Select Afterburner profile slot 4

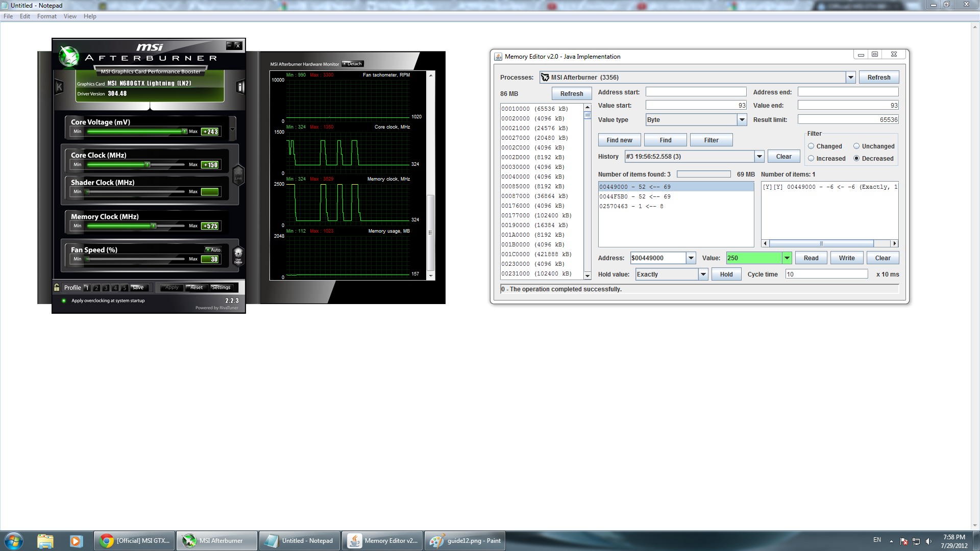tap(115, 288)
